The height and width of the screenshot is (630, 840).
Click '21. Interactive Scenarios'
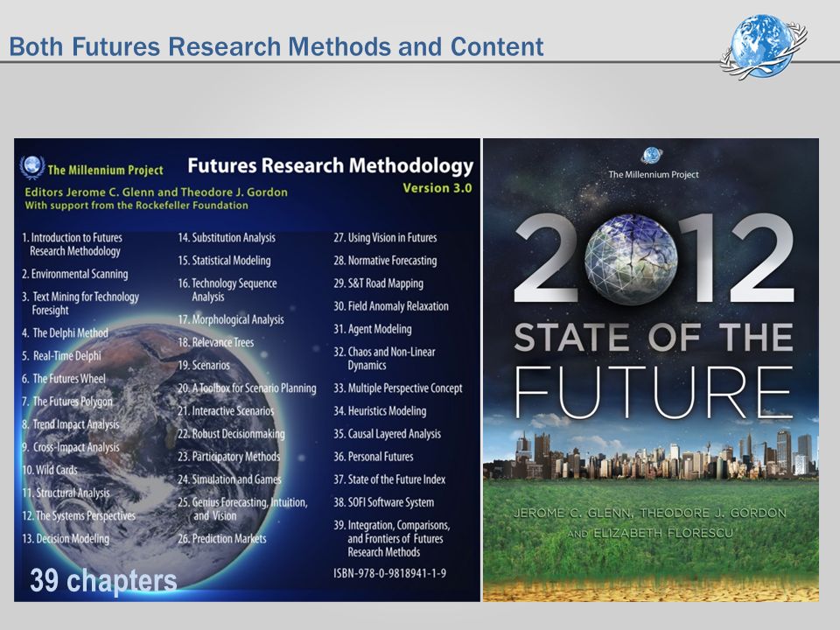coord(226,411)
